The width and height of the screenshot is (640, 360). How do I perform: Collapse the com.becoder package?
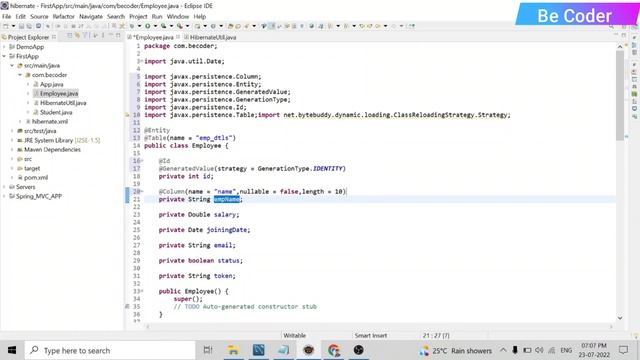point(20,75)
